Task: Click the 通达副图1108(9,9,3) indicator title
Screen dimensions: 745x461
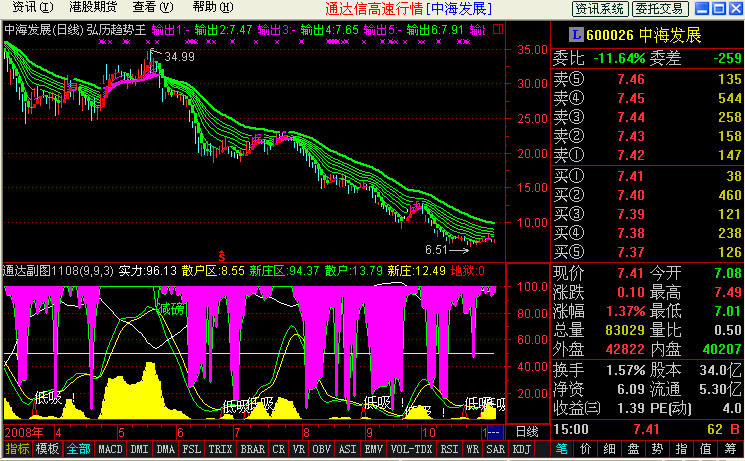Action: tap(58, 271)
